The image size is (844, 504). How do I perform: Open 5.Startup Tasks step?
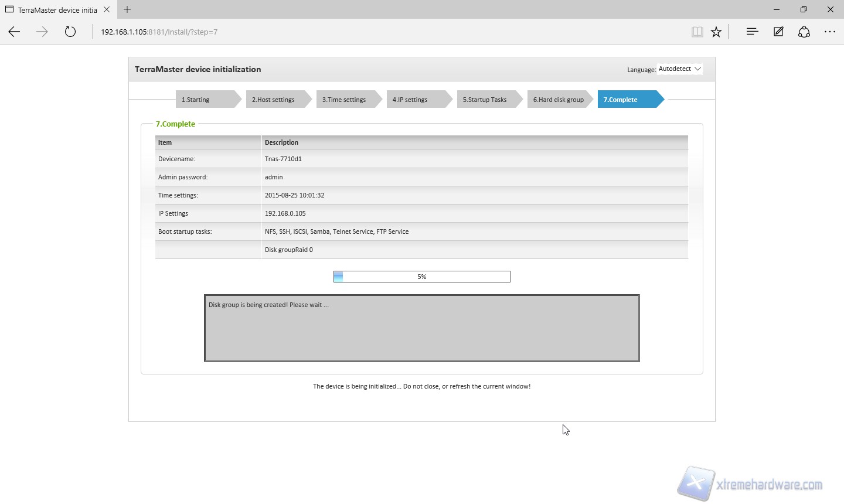coord(486,100)
